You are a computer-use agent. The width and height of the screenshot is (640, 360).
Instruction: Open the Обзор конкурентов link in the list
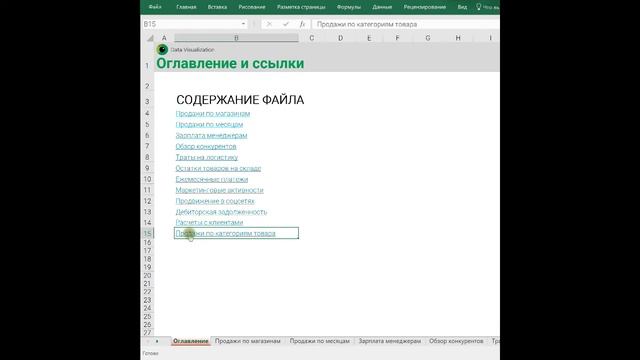point(206,146)
